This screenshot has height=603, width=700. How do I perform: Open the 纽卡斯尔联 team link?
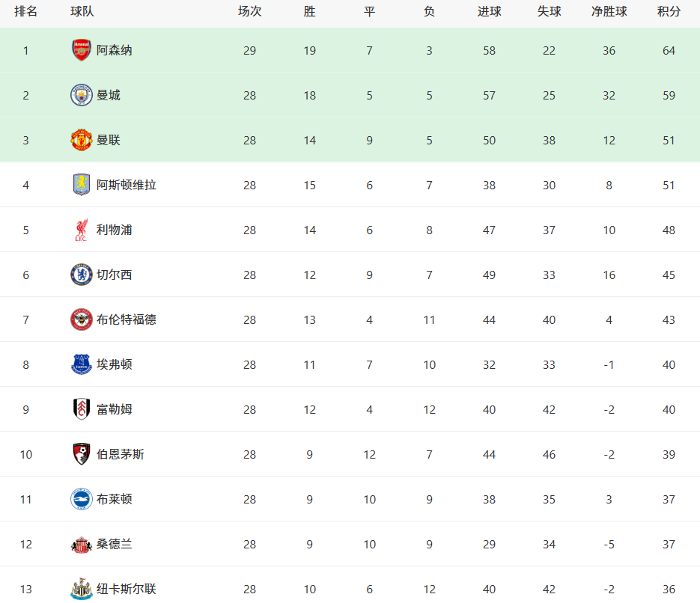[126, 590]
